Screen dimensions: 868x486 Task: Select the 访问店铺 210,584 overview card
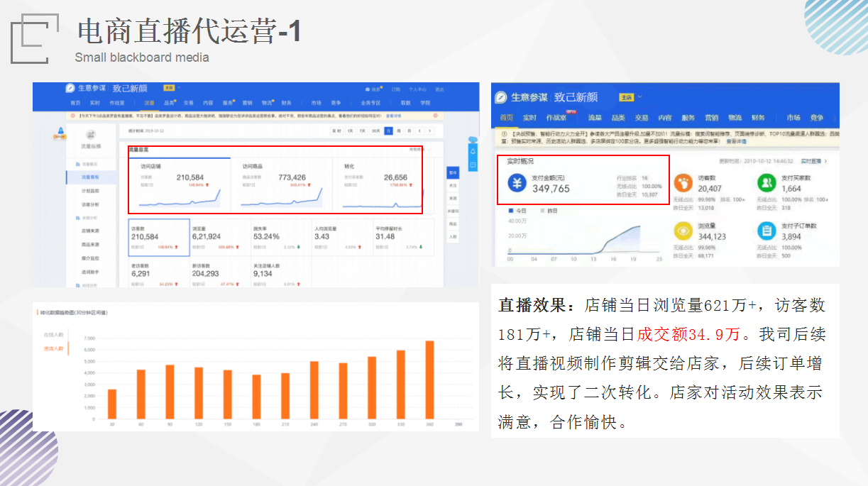(x=180, y=184)
